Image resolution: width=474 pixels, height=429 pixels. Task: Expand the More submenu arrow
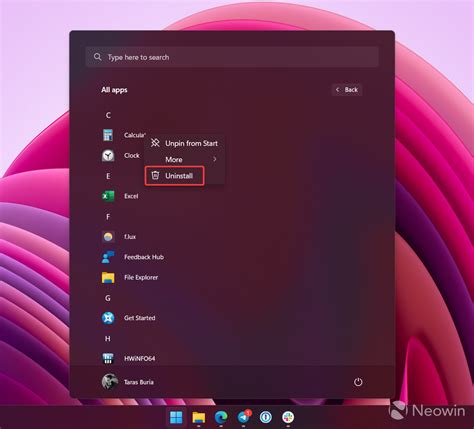tap(215, 159)
